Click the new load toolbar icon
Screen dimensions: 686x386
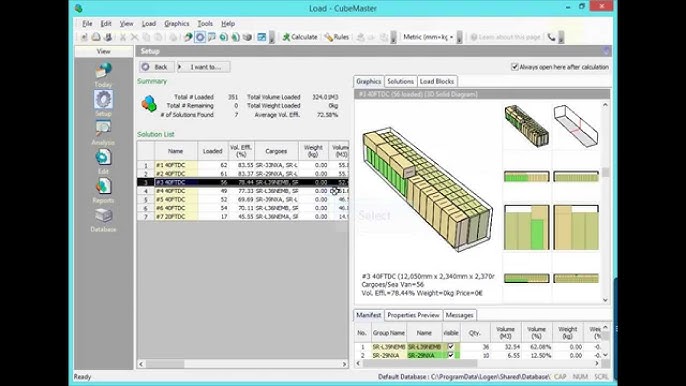coord(84,37)
